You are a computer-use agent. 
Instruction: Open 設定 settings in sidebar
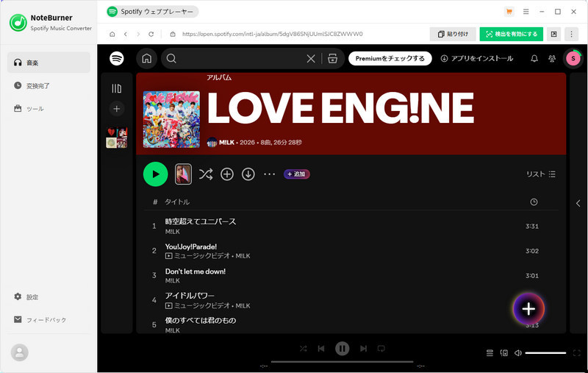click(49, 296)
